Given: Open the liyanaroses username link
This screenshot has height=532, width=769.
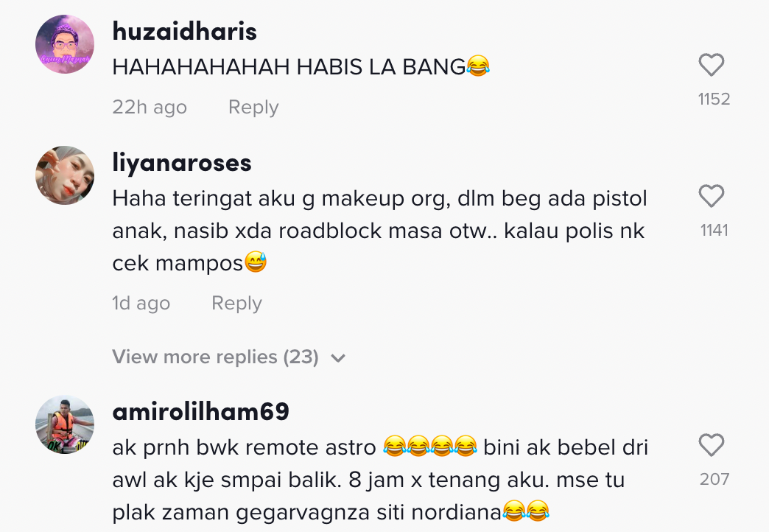Looking at the screenshot, I should pos(182,162).
